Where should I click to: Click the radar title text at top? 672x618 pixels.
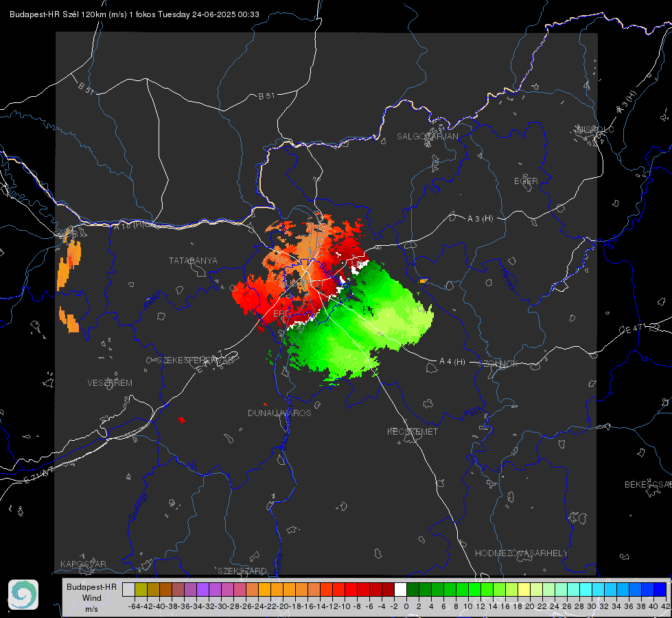pyautogui.click(x=135, y=14)
